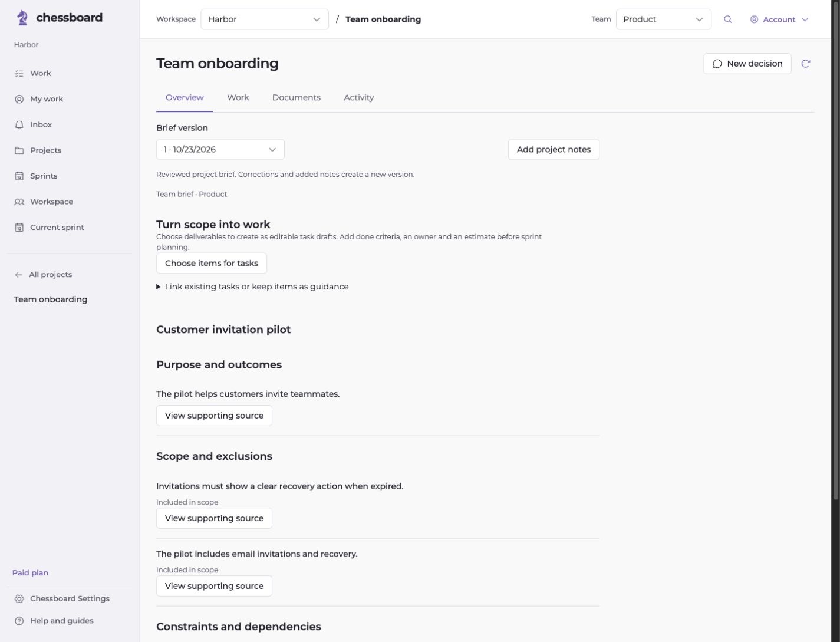Click the Account avatar icon
This screenshot has width=840, height=642.
[754, 19]
